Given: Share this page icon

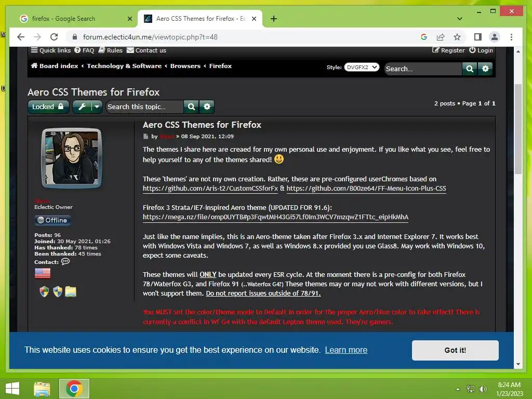Looking at the screenshot, I should click(441, 37).
